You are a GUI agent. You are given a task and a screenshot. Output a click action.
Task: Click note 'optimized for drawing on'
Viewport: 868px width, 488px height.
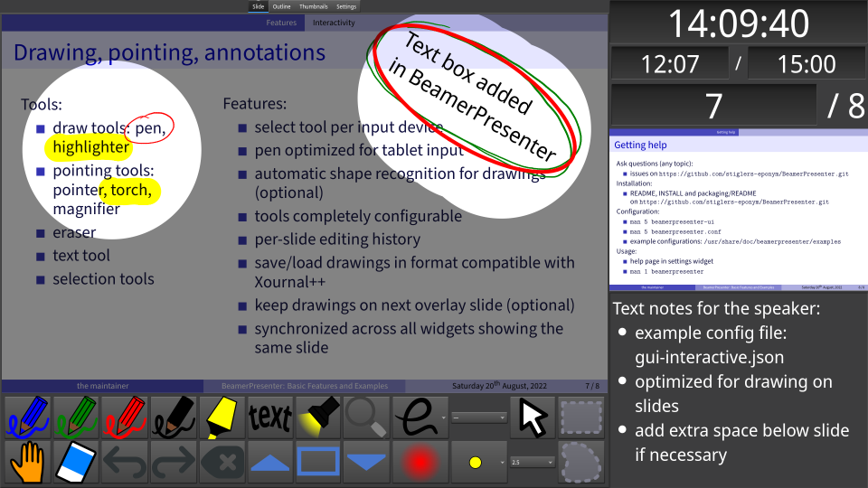tap(733, 381)
